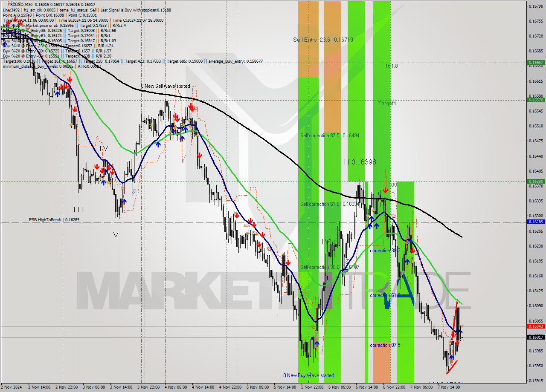Click the '2 Nov 2024' time axis label
The height and width of the screenshot is (392, 546).
pos(11,387)
